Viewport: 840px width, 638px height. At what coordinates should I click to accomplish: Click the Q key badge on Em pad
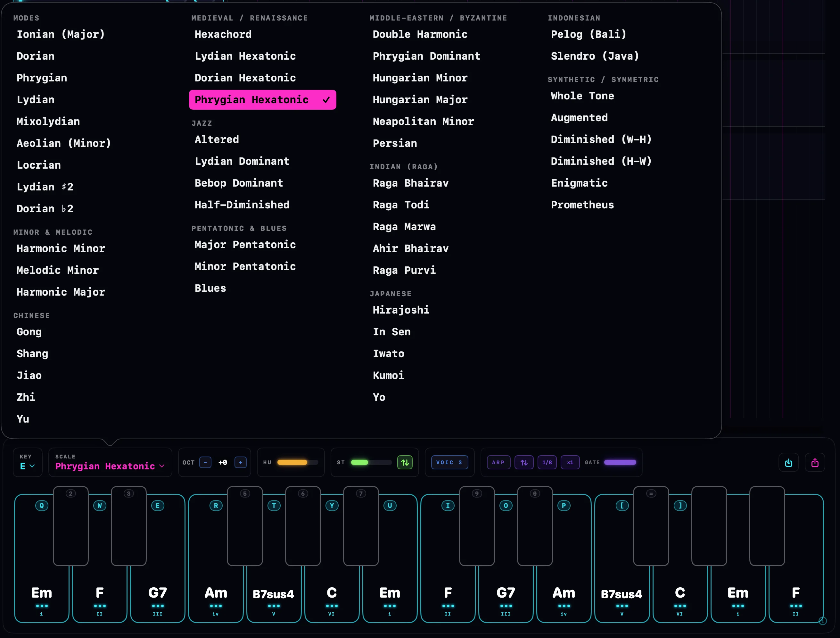click(42, 505)
